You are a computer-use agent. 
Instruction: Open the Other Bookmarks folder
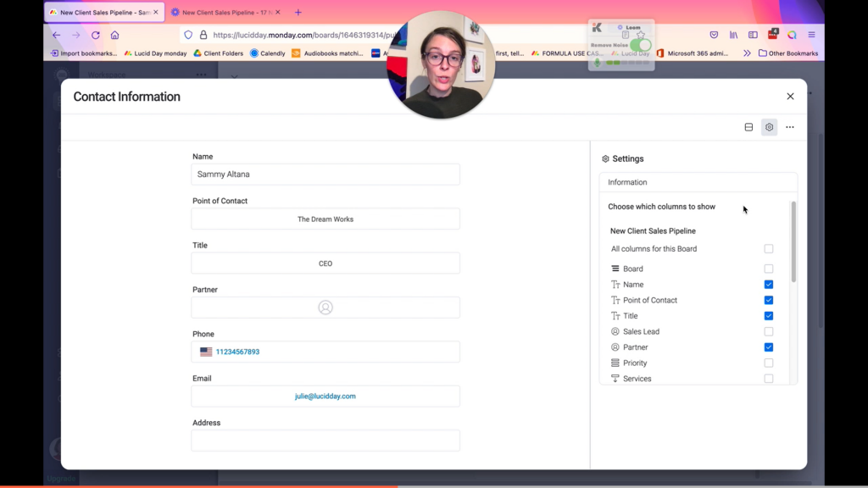(x=787, y=53)
